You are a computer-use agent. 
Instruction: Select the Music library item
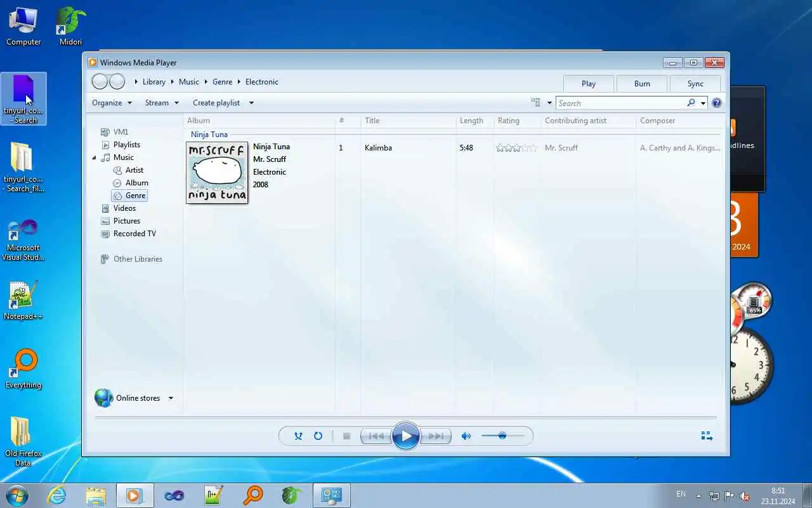click(x=123, y=157)
